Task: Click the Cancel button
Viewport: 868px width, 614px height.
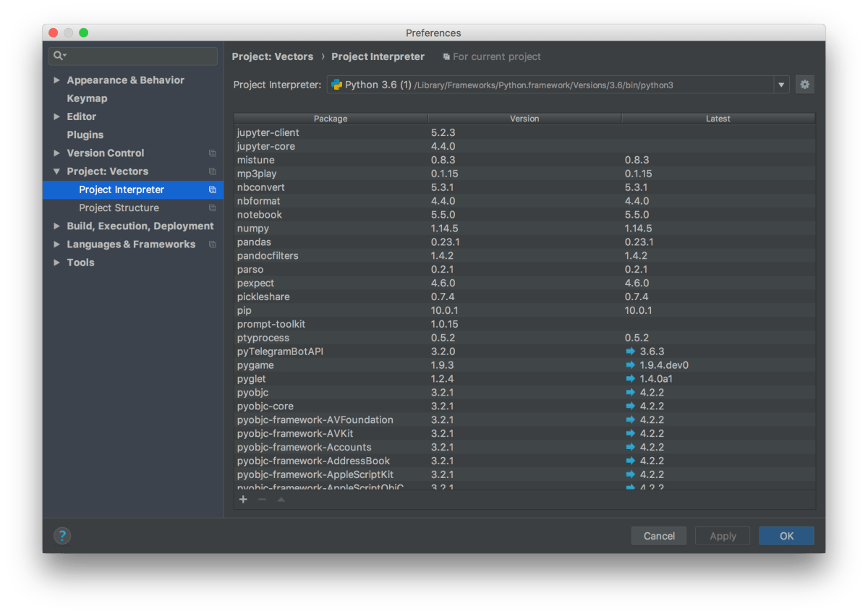Action: click(x=659, y=536)
